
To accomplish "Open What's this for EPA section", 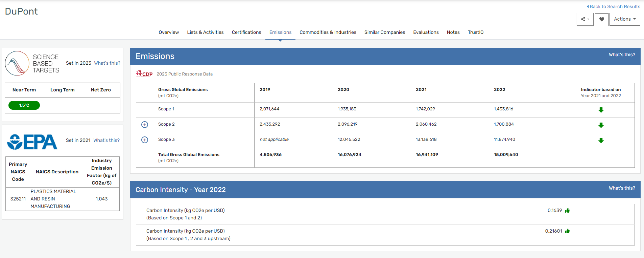I will click(x=106, y=140).
